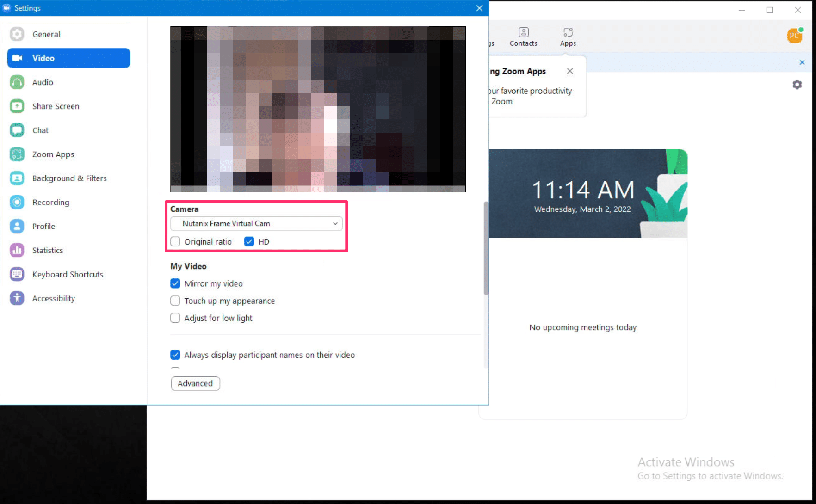This screenshot has height=504, width=816.
Task: Toggle the Original ratio checkbox
Action: 175,241
